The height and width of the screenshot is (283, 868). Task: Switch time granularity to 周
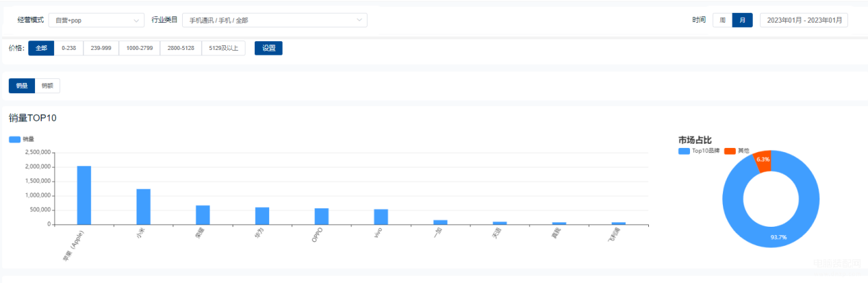pyautogui.click(x=722, y=21)
